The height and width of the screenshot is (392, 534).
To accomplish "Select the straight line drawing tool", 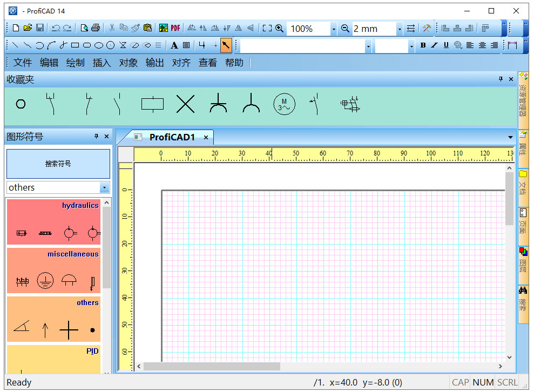I will pos(15,45).
